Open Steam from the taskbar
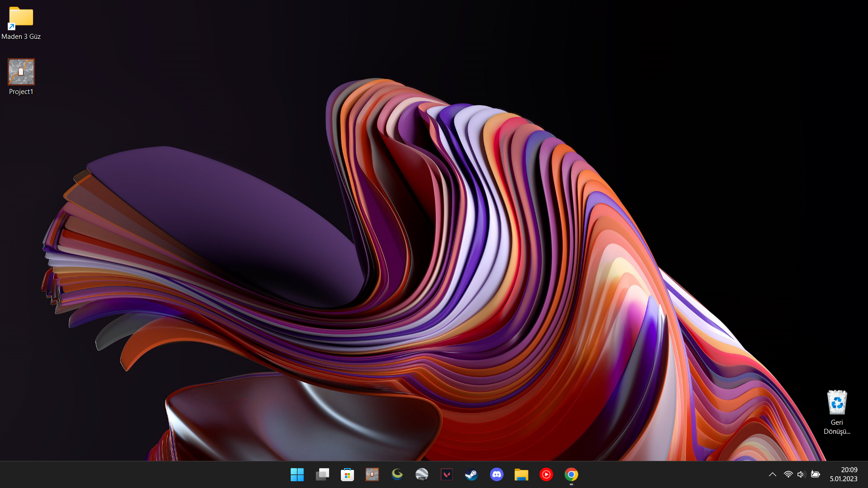The width and height of the screenshot is (868, 488). pos(472,474)
